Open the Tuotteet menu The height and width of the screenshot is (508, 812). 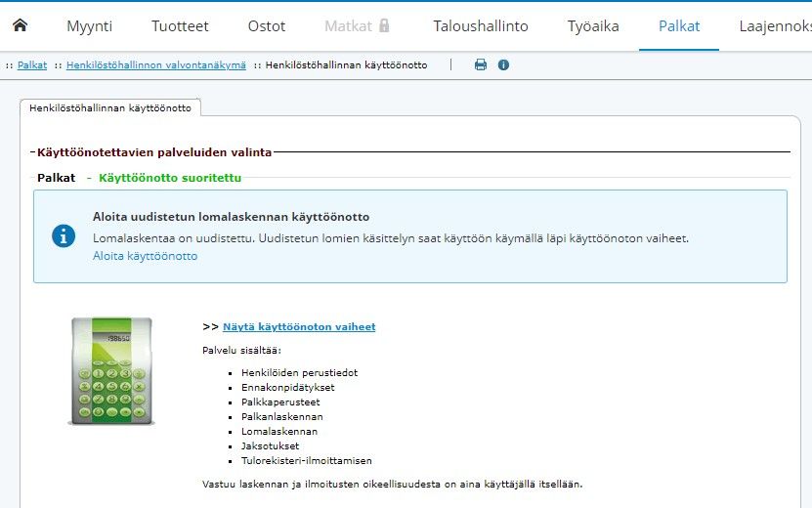[x=180, y=26]
